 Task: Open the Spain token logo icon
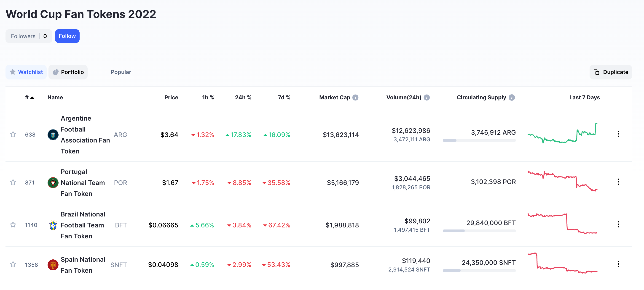pyautogui.click(x=53, y=265)
